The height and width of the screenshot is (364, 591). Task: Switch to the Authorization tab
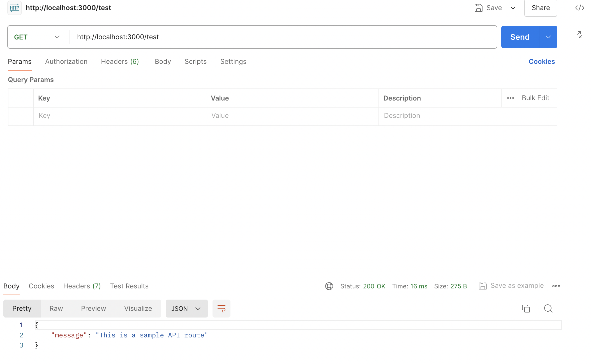tap(66, 62)
